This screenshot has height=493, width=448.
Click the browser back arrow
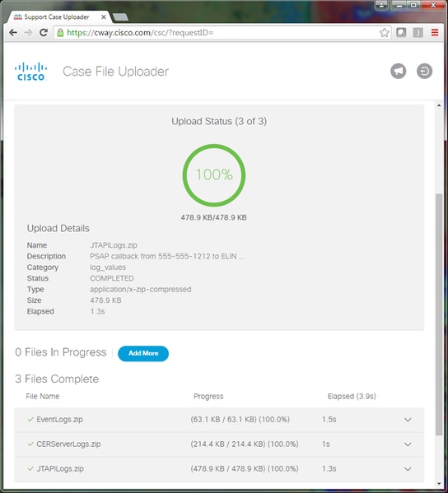(x=13, y=33)
